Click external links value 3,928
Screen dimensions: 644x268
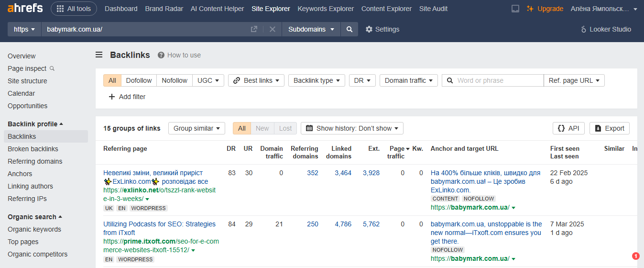[371, 173]
